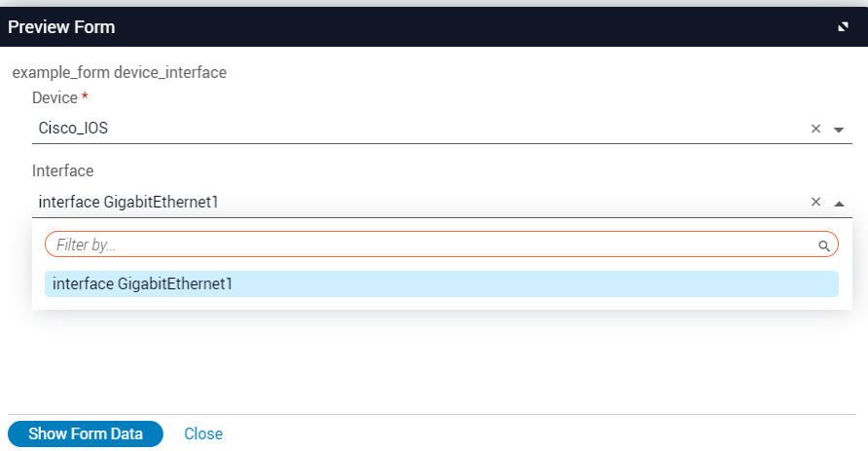The height and width of the screenshot is (451, 868).
Task: Clear the Device field selection
Action: [x=816, y=129]
